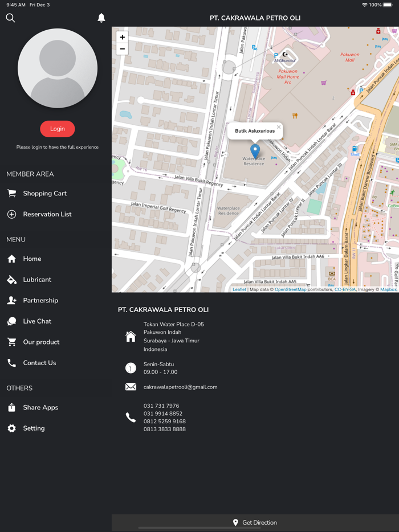
Task: Open search with the magnifier icon
Action: 10,18
